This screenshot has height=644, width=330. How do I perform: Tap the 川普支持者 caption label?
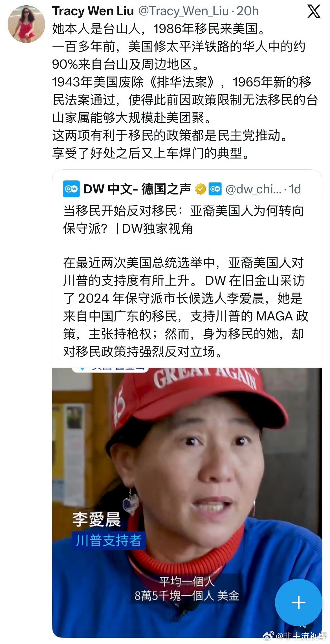point(109,540)
